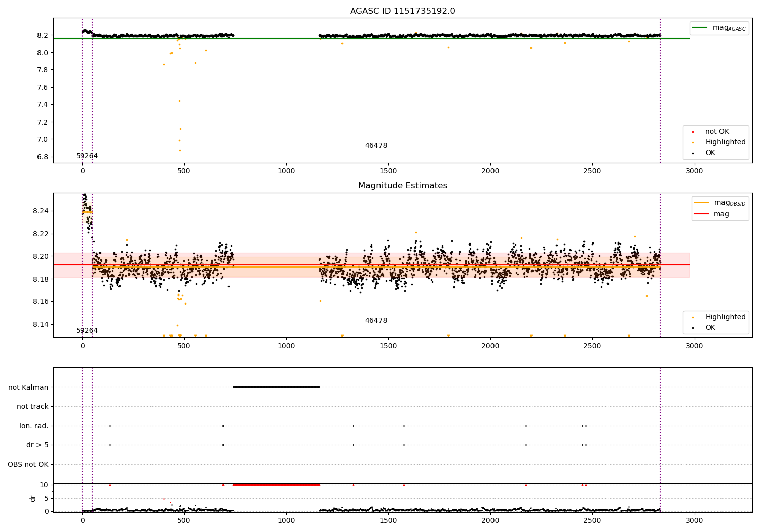Click the 8.16 y-axis tick label
The width and height of the screenshot is (760, 532).
(x=41, y=302)
